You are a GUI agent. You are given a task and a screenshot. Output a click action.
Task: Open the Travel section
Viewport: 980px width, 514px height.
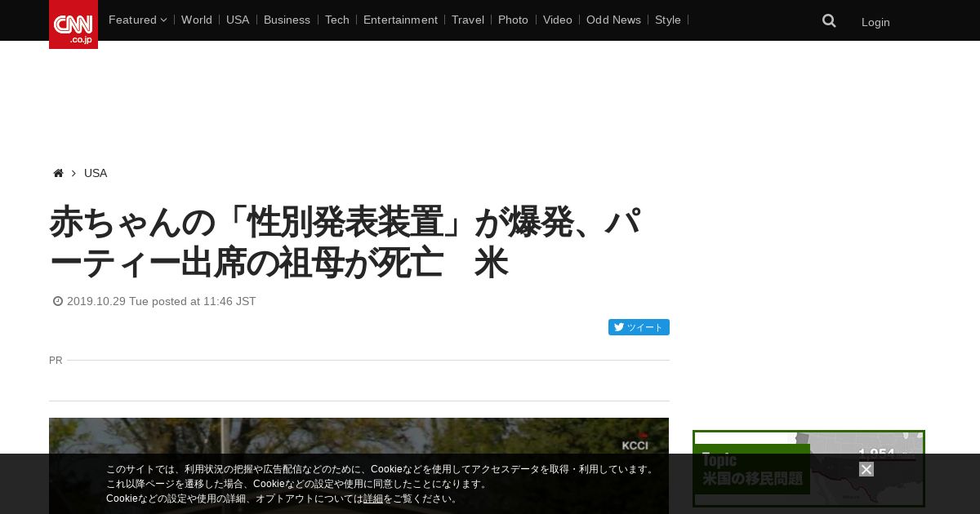point(468,20)
